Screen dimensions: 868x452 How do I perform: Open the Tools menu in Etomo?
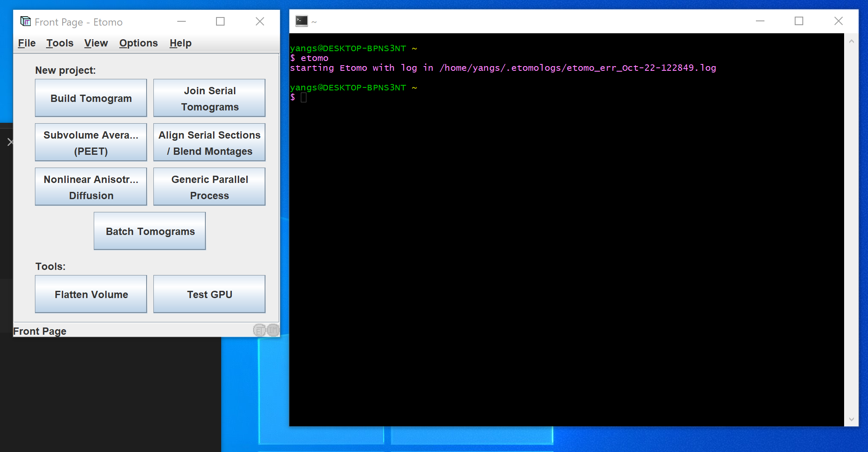coord(60,43)
